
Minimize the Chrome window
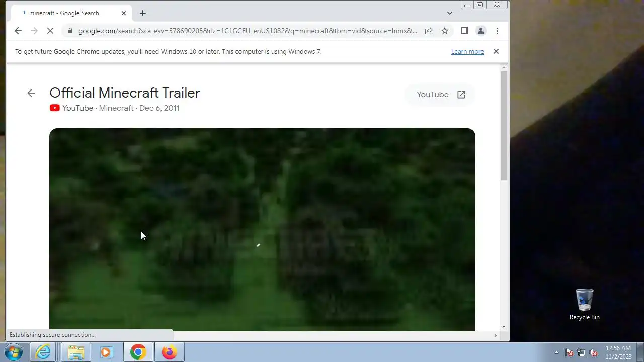point(467,5)
